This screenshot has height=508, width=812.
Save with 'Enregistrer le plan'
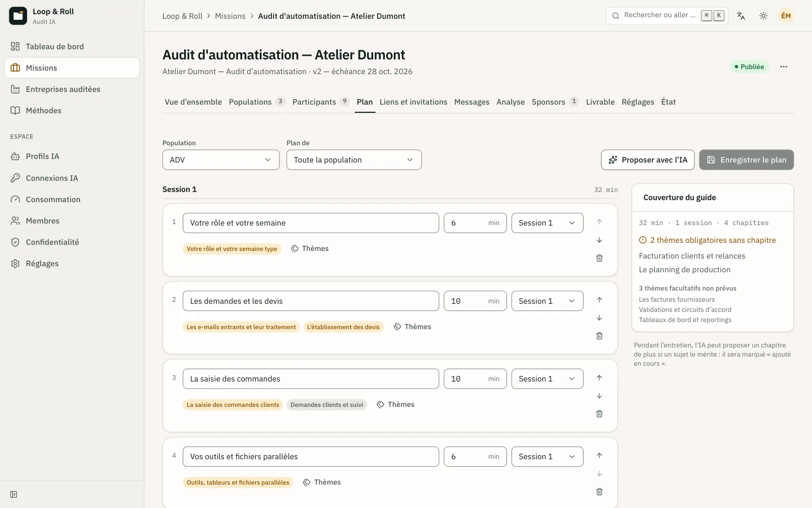[x=747, y=160]
